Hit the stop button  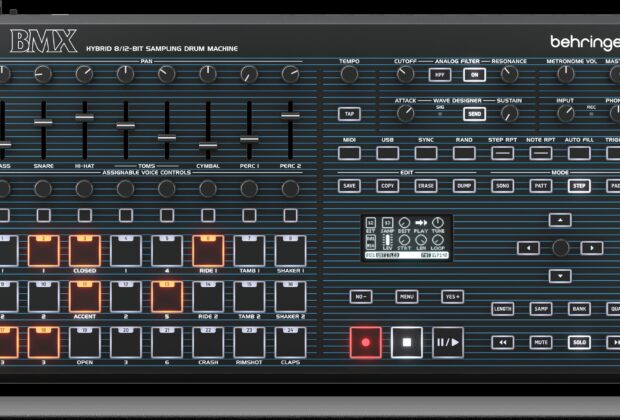407,342
